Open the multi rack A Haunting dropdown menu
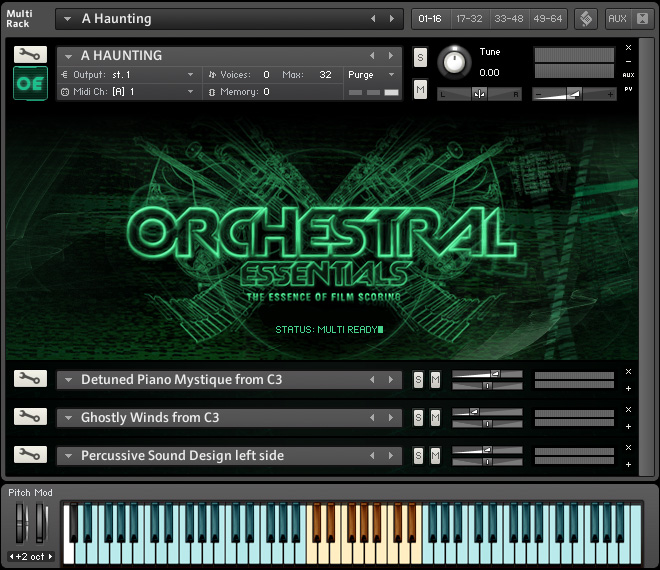 pyautogui.click(x=67, y=19)
